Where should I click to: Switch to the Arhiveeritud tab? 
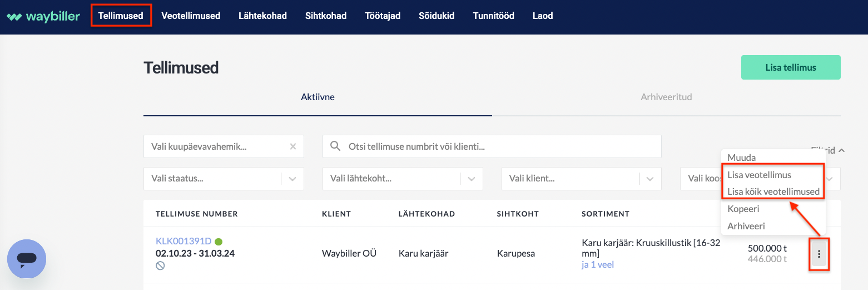[666, 97]
